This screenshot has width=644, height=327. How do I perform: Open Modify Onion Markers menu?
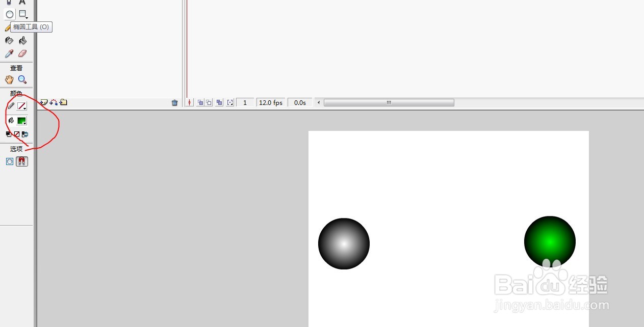[230, 102]
